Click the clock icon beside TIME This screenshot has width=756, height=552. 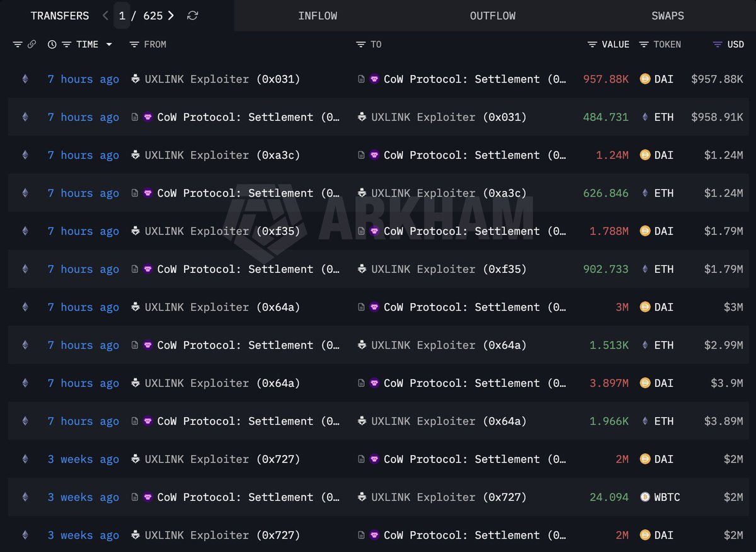(x=52, y=45)
